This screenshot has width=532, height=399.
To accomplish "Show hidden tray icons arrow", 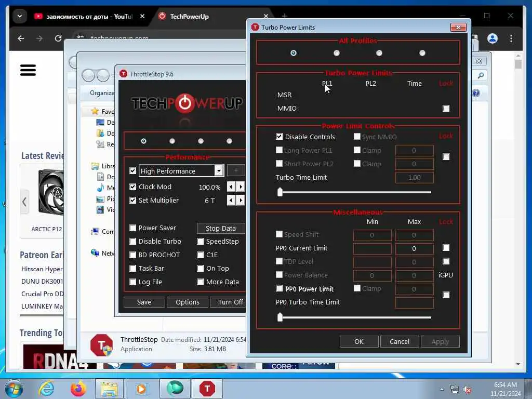I will (x=442, y=390).
